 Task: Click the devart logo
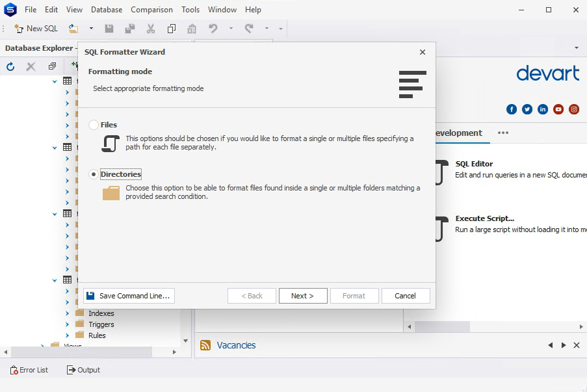pos(548,73)
